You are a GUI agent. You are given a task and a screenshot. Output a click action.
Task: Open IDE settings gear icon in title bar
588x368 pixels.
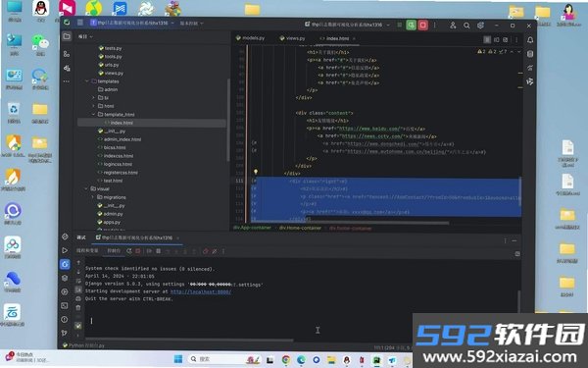click(480, 26)
